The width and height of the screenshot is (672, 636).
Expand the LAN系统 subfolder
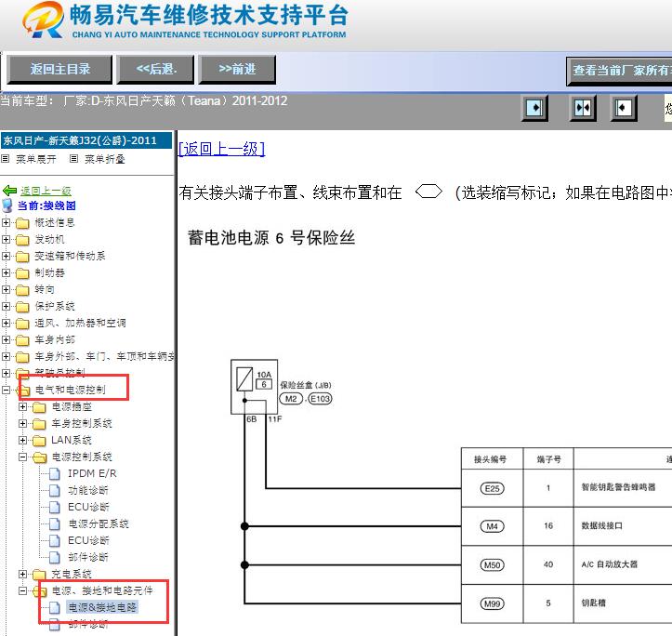[22, 440]
